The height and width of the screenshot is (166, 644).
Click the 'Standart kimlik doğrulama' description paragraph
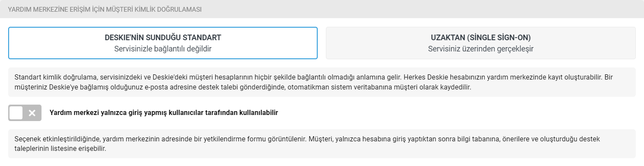[322, 82]
